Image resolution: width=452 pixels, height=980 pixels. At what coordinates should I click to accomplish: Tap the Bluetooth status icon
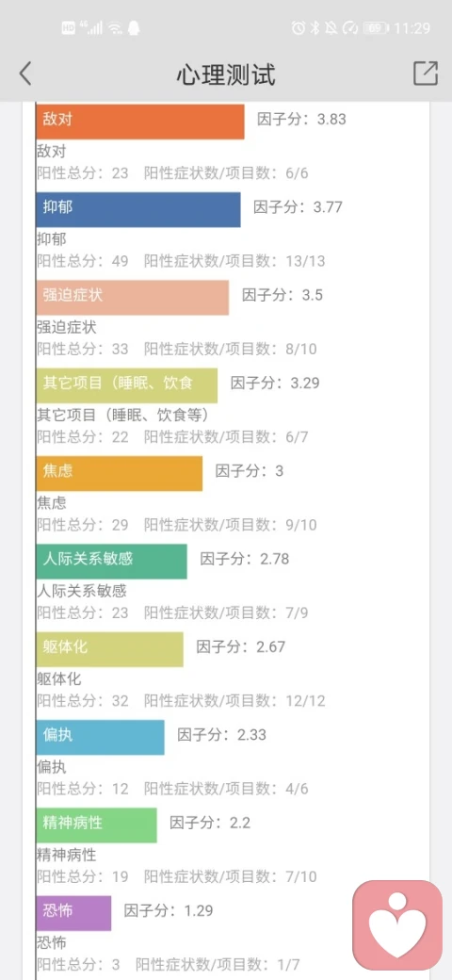(x=315, y=27)
